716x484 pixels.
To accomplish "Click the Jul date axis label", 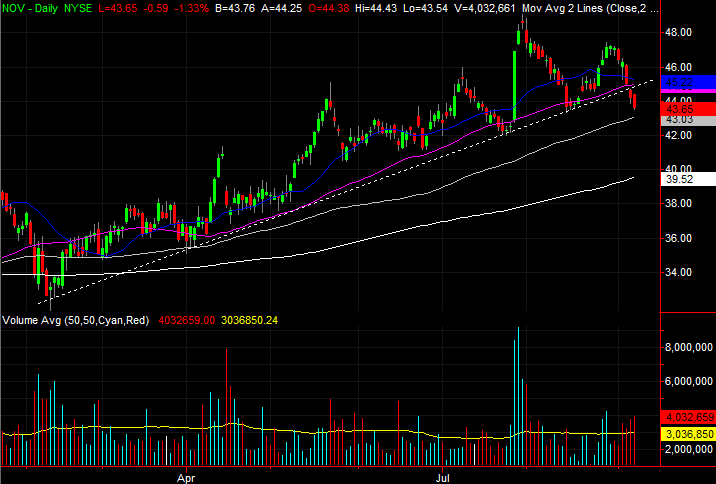I will tap(442, 479).
